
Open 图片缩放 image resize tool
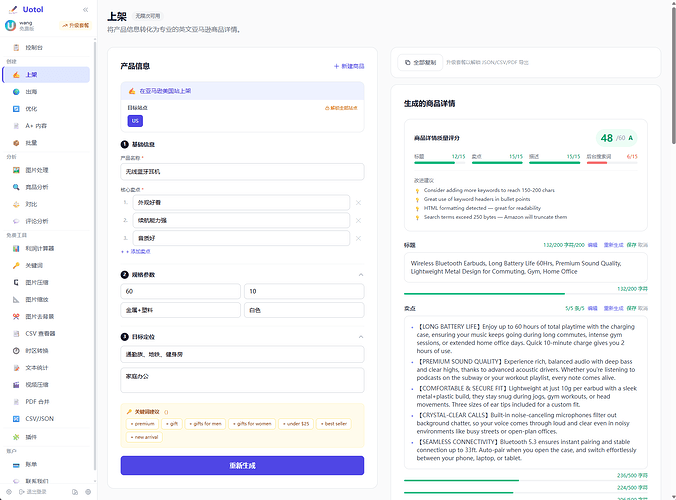coord(46,300)
